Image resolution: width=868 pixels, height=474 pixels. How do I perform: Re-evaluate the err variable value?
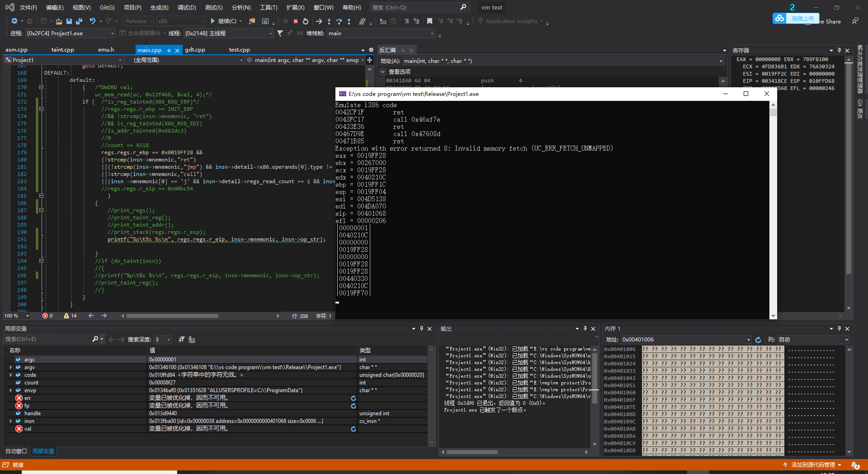click(354, 398)
